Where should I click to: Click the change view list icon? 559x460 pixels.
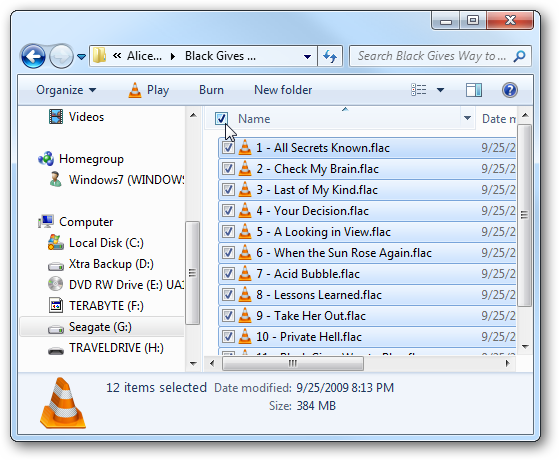(x=419, y=90)
